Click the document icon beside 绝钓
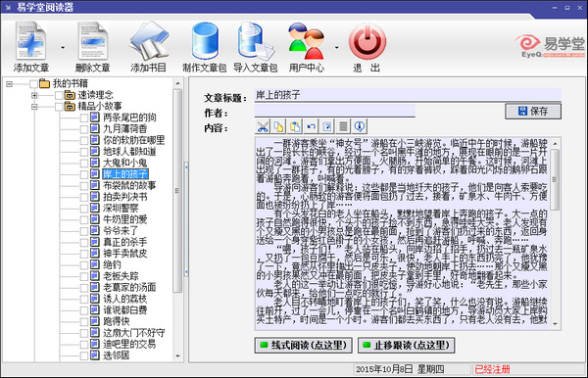The height and width of the screenshot is (378, 588). 95,264
